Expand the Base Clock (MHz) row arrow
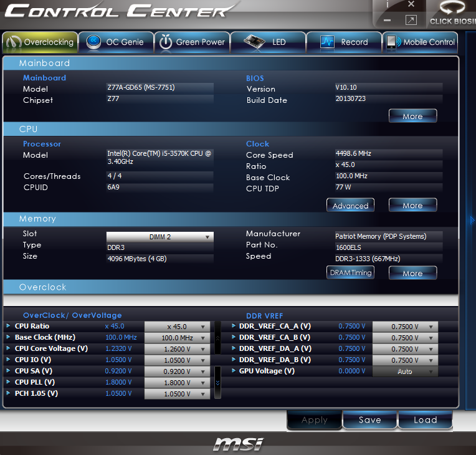476x455 pixels. click(8, 337)
